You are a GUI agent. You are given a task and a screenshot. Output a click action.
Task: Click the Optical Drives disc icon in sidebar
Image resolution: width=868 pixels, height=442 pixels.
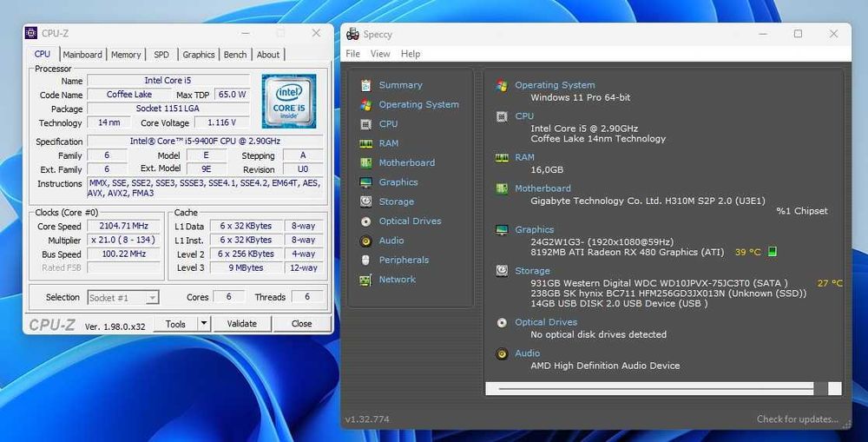tap(366, 221)
